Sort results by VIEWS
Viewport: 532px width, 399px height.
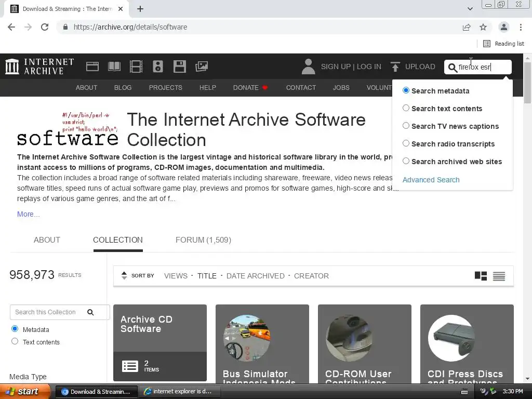click(176, 276)
